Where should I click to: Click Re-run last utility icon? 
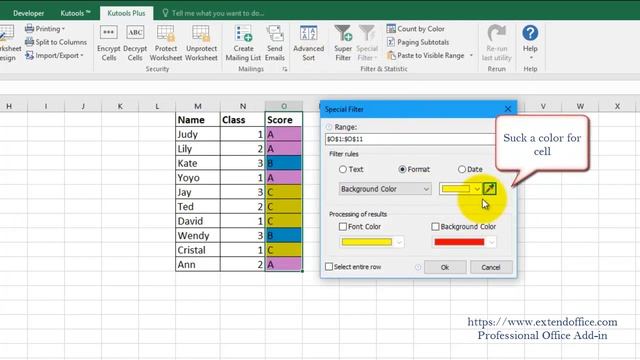[x=497, y=33]
